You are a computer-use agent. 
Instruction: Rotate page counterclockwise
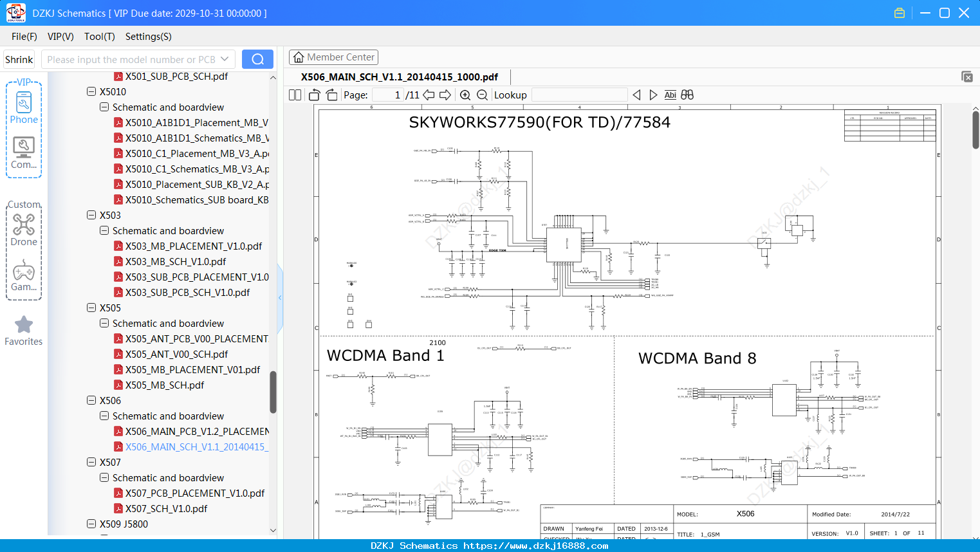[x=315, y=95]
